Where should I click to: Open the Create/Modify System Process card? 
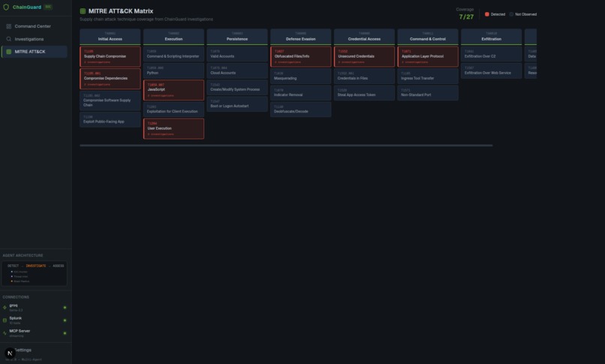[237, 87]
